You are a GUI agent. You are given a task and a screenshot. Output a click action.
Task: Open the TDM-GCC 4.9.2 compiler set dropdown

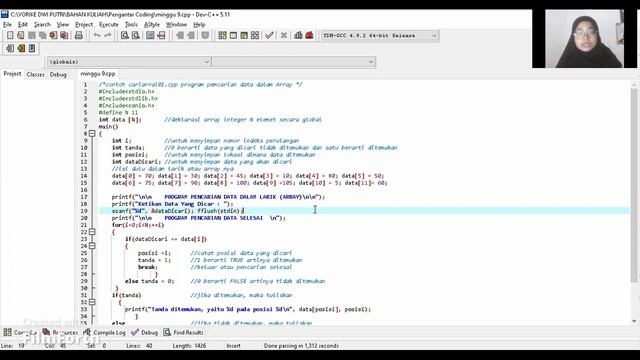(x=380, y=36)
